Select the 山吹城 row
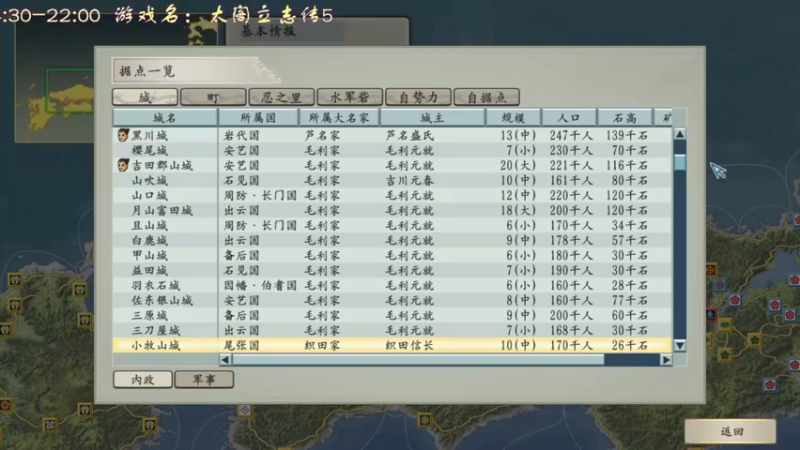The image size is (800, 450). click(392, 180)
